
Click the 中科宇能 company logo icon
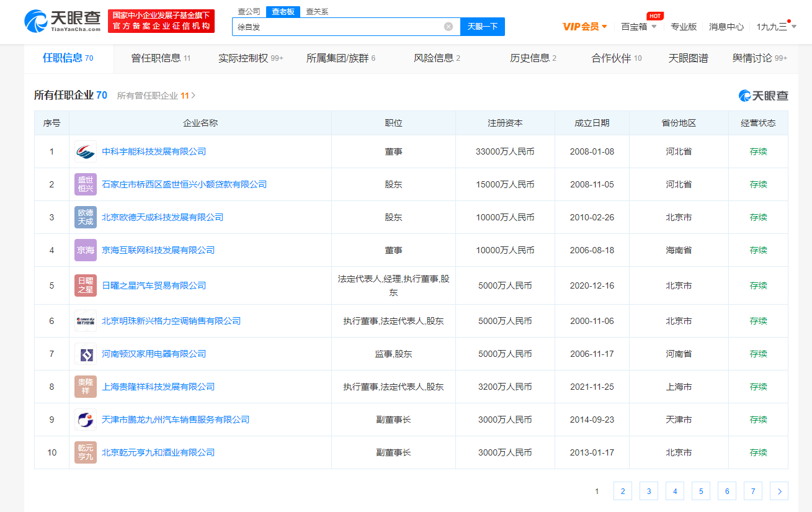(x=86, y=151)
